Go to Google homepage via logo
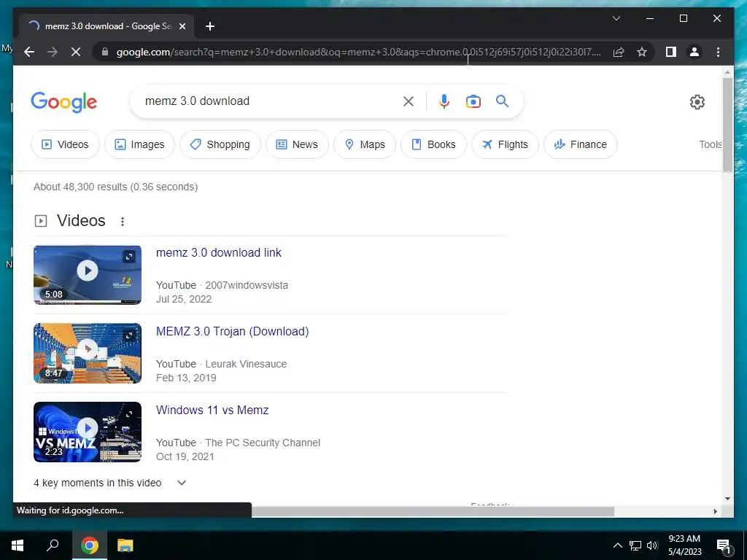Image resolution: width=747 pixels, height=560 pixels. [x=64, y=102]
